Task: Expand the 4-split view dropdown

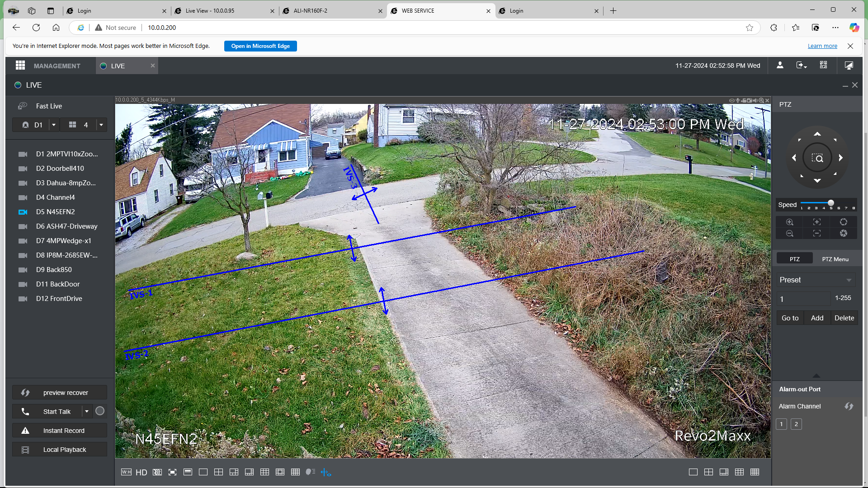Action: 101,125
